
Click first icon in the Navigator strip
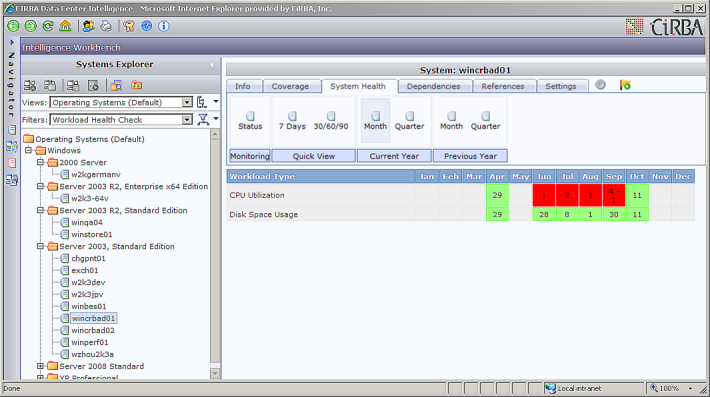tap(12, 130)
